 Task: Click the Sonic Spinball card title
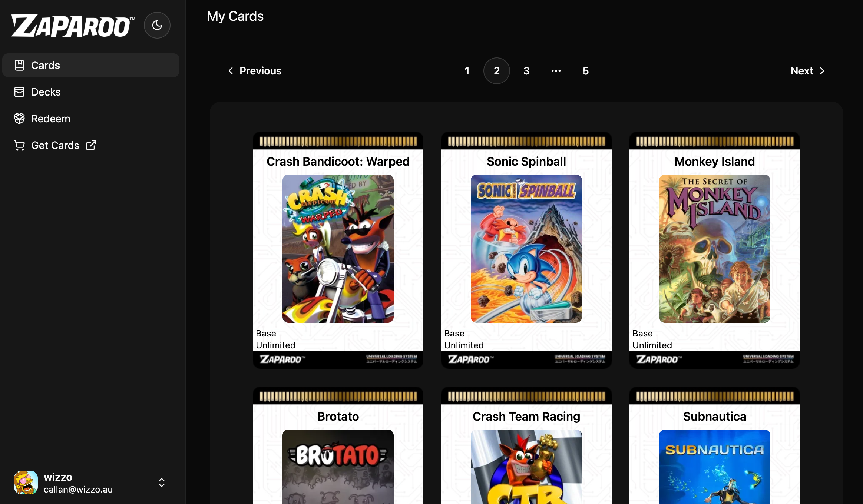[526, 162]
